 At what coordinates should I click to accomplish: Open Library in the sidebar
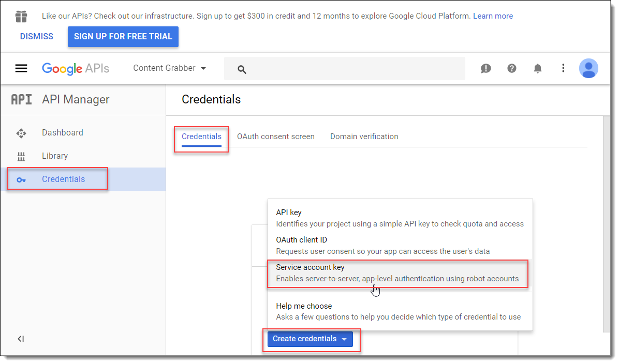[x=83, y=156]
